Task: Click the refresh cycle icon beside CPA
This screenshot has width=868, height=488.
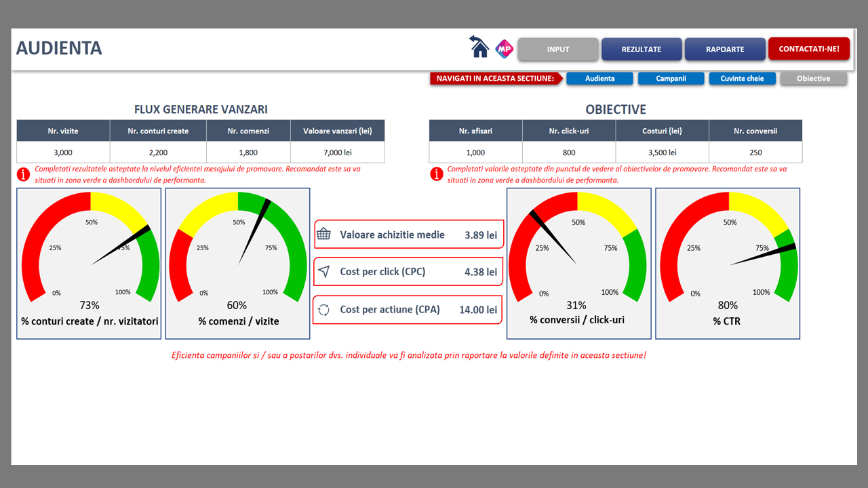Action: 324,310
